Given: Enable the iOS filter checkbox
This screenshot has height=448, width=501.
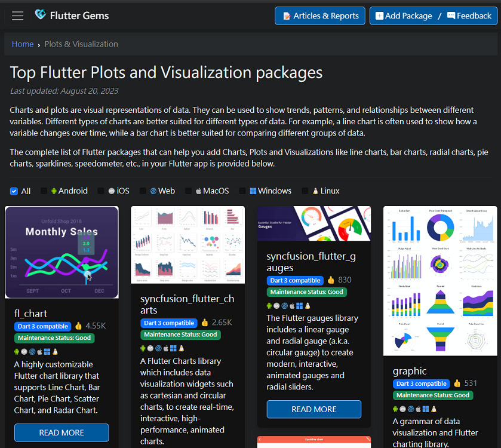Looking at the screenshot, I should tap(101, 191).
